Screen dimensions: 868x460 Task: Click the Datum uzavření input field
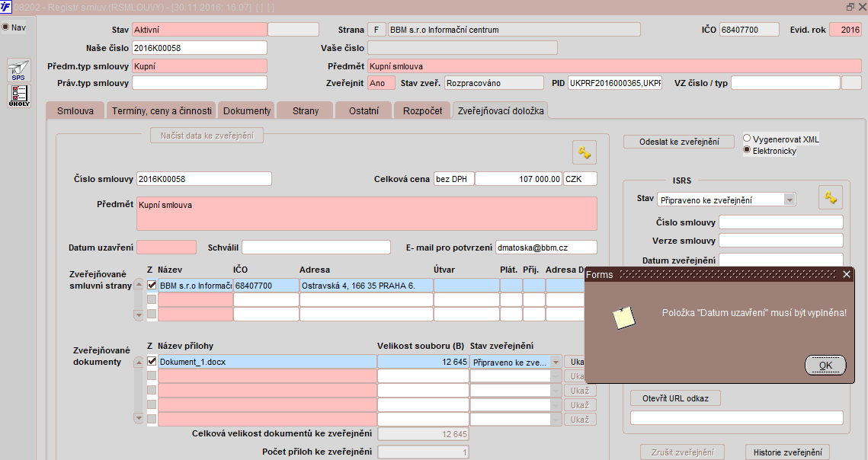tap(166, 248)
